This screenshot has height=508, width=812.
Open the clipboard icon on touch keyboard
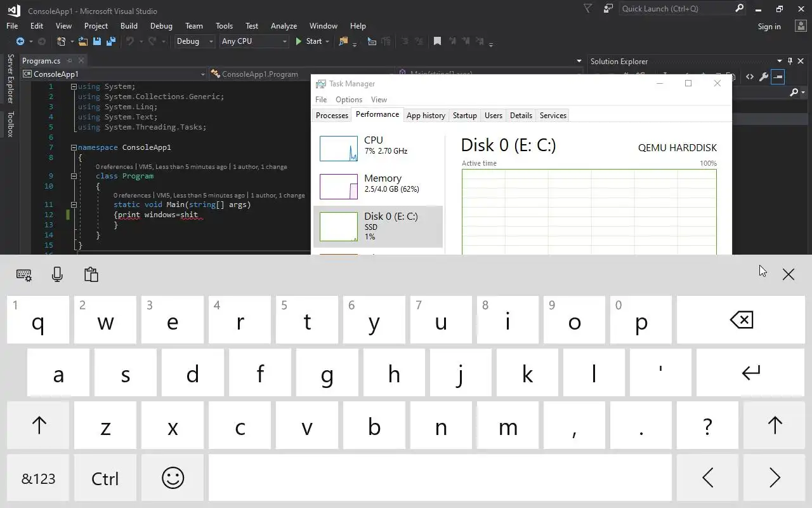[x=91, y=274]
